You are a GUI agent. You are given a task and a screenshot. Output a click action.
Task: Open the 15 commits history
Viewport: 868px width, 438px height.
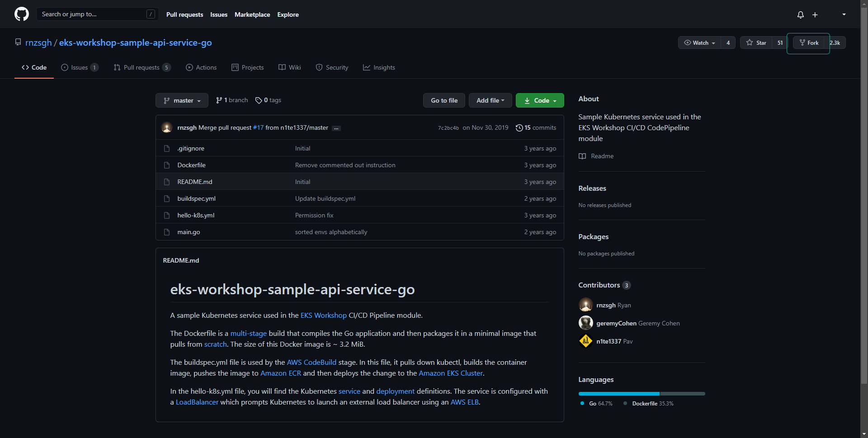(536, 127)
